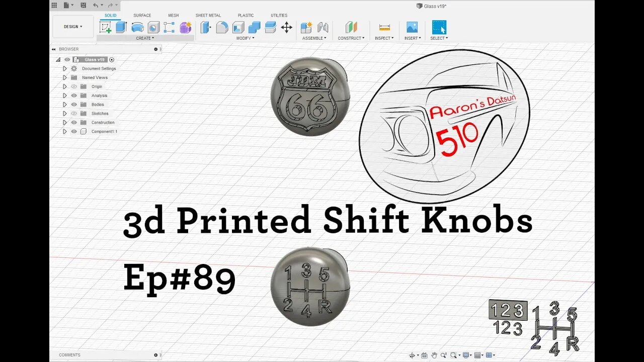Open the CREATE menu dropdown
Image resolution: width=644 pixels, height=362 pixels.
point(145,38)
